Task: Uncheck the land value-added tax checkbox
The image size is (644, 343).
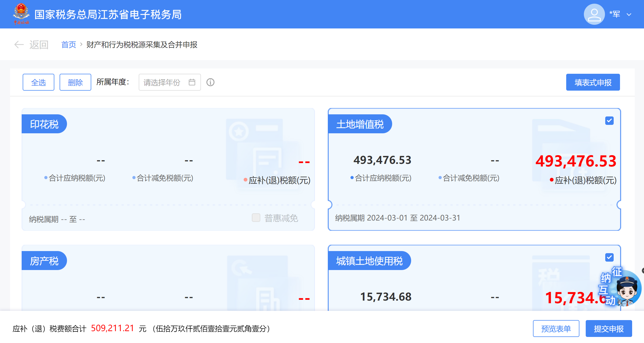Action: 609,121
